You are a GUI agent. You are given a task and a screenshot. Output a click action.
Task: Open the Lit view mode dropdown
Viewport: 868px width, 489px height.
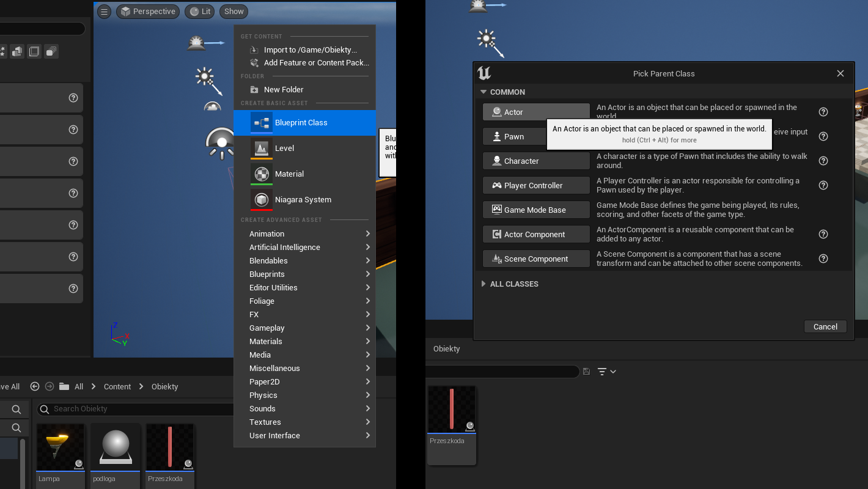tap(200, 12)
